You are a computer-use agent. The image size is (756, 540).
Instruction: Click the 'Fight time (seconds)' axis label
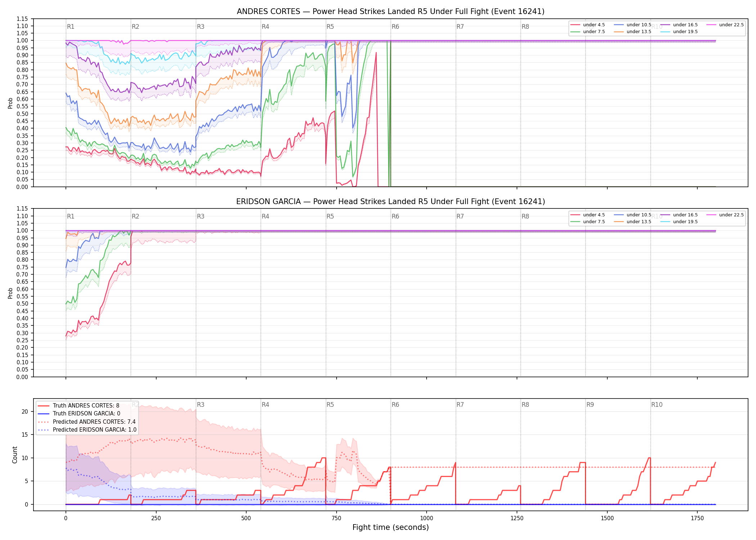pyautogui.click(x=391, y=527)
